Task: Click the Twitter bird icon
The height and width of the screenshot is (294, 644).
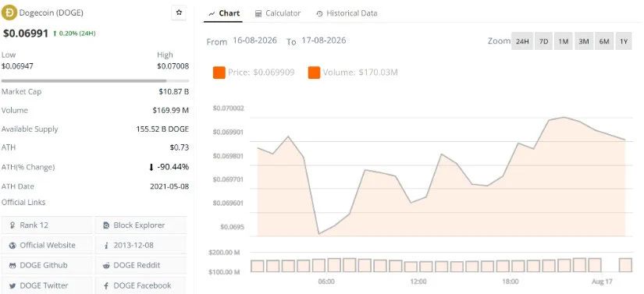Action: (12, 285)
